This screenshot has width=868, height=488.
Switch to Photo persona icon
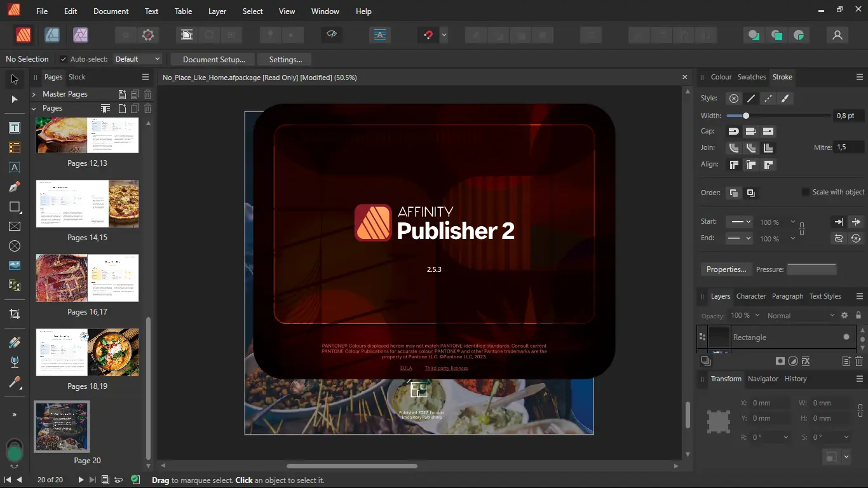click(80, 36)
